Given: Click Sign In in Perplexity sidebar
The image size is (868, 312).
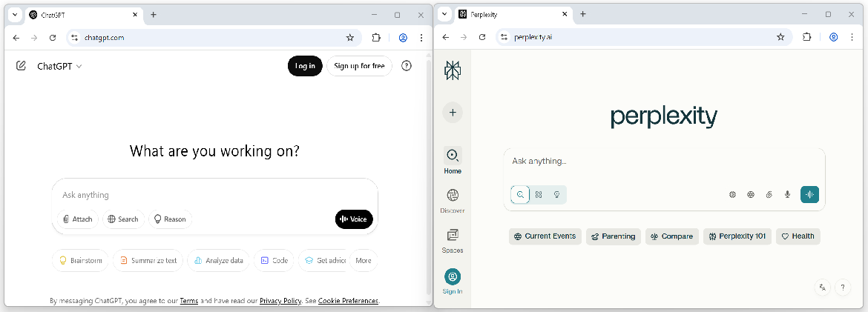Looking at the screenshot, I should (x=453, y=281).
